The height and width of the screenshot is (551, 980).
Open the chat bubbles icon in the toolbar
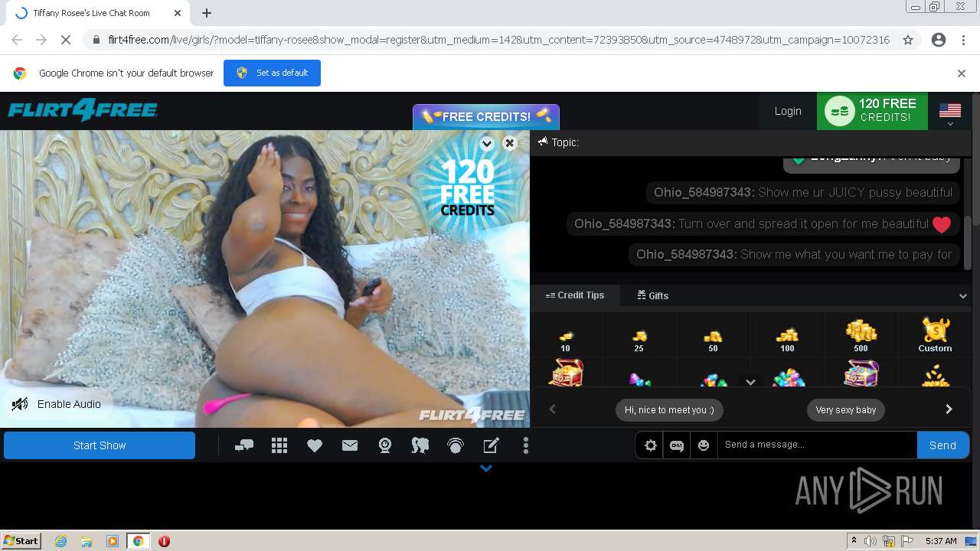(x=244, y=445)
